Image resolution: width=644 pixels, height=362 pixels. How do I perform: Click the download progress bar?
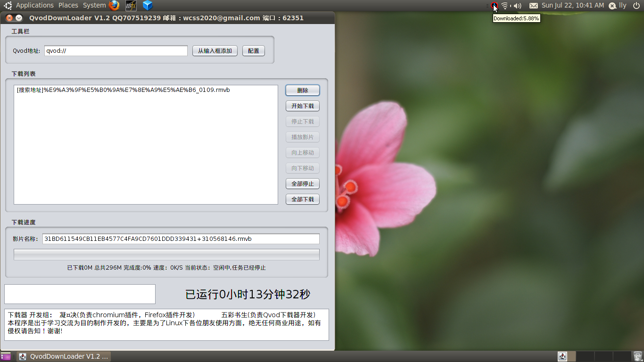click(166, 255)
